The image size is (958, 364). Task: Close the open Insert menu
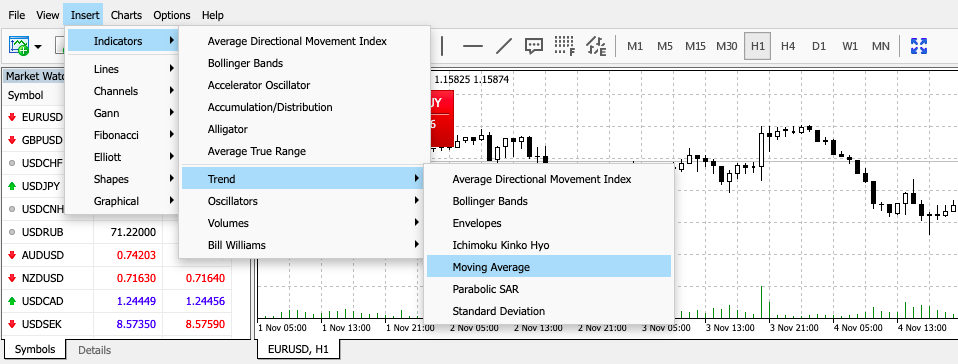[x=84, y=15]
